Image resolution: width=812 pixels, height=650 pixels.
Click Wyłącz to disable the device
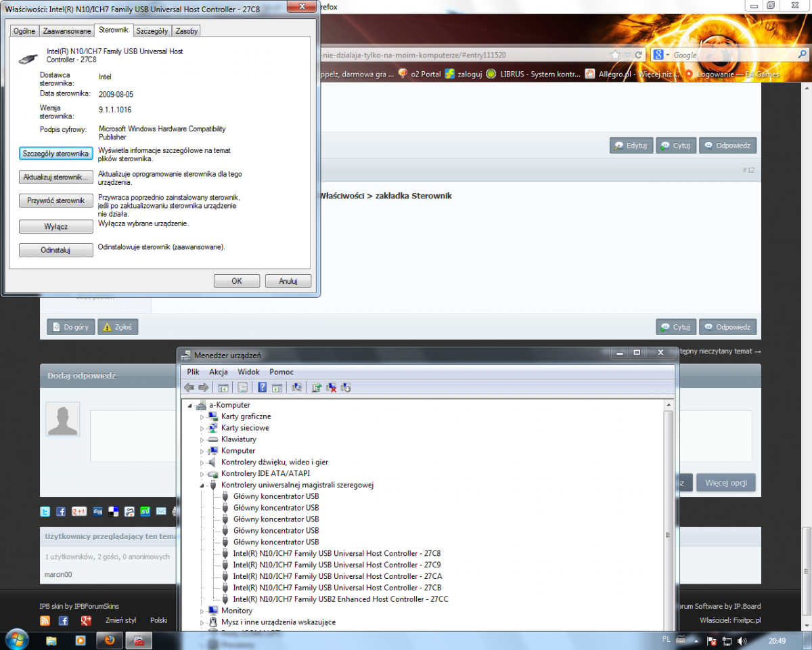click(x=55, y=227)
